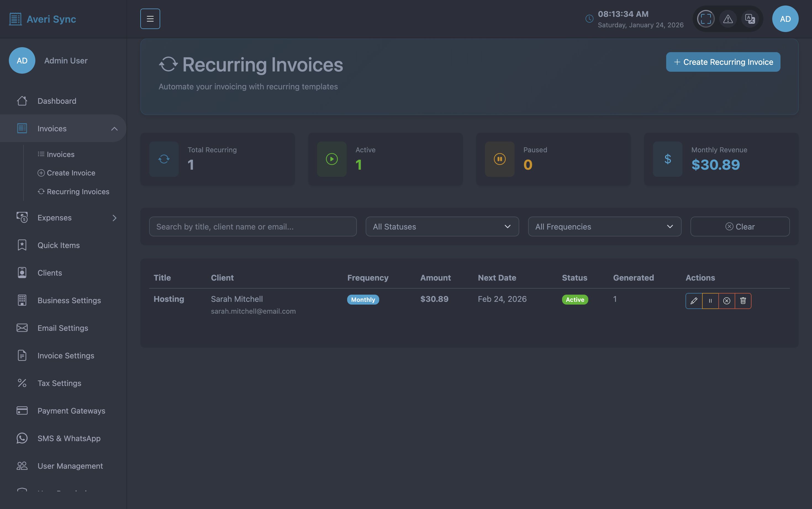
Task: Click the cancel circle-x icon for Hosting
Action: (x=727, y=301)
